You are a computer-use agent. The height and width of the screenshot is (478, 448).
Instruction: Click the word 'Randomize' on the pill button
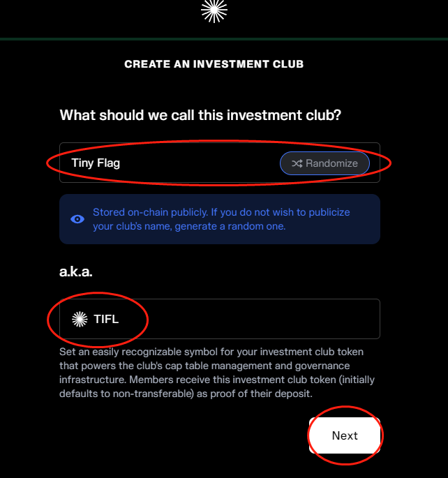point(331,163)
